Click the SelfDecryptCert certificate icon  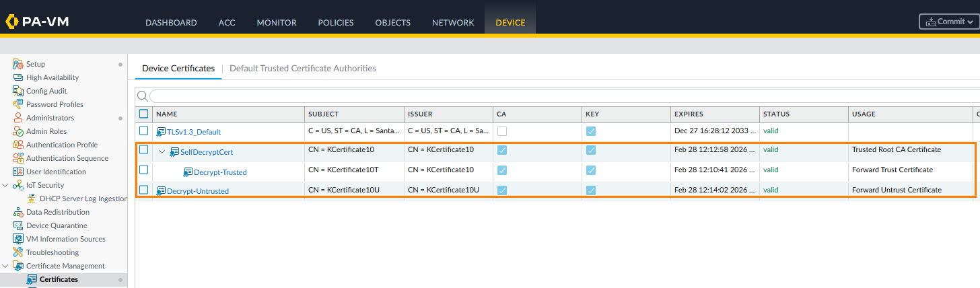(174, 152)
